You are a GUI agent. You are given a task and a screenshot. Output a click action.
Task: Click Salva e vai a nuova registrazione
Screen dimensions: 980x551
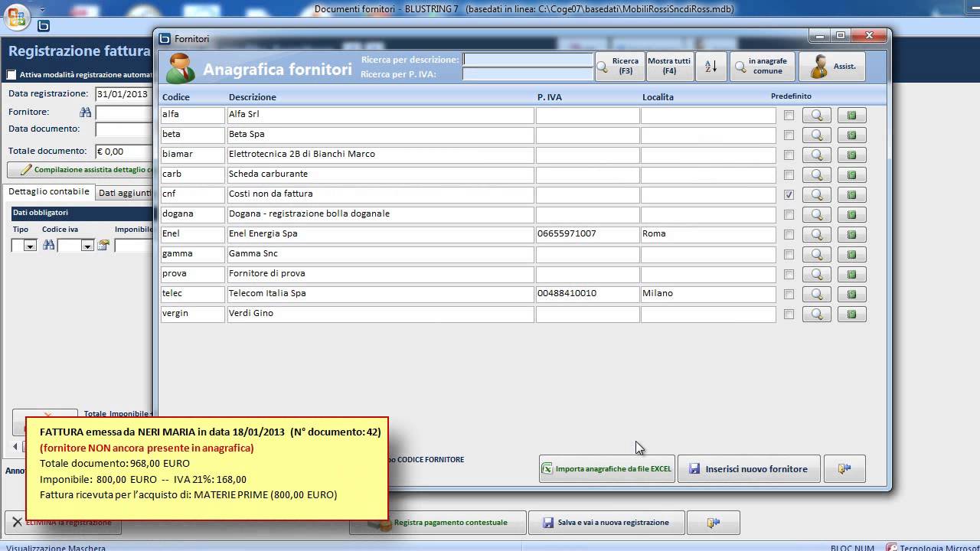(605, 523)
